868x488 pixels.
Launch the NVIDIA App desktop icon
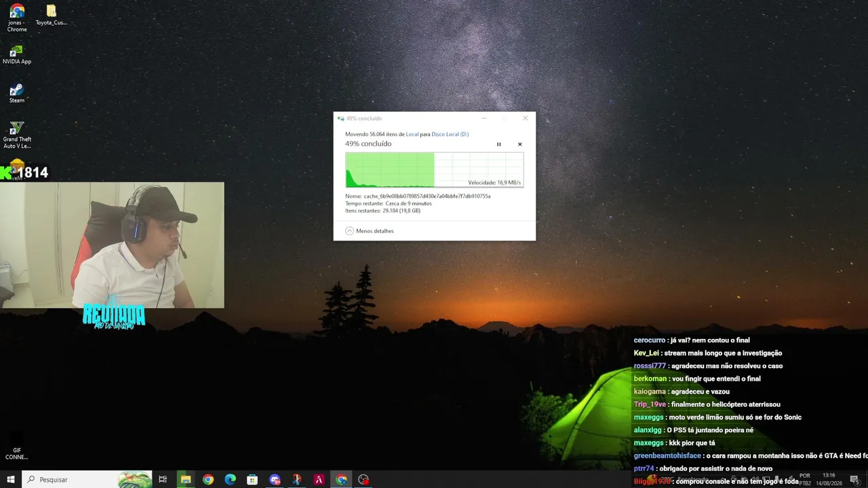coord(17,54)
